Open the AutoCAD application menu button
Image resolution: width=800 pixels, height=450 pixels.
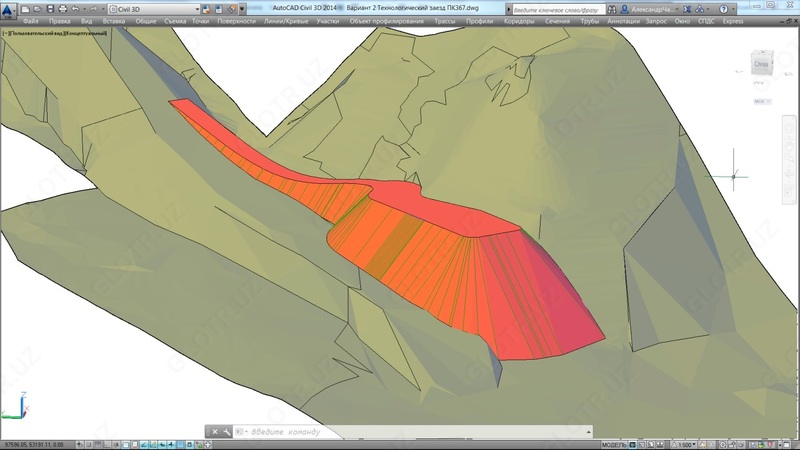tap(9, 8)
